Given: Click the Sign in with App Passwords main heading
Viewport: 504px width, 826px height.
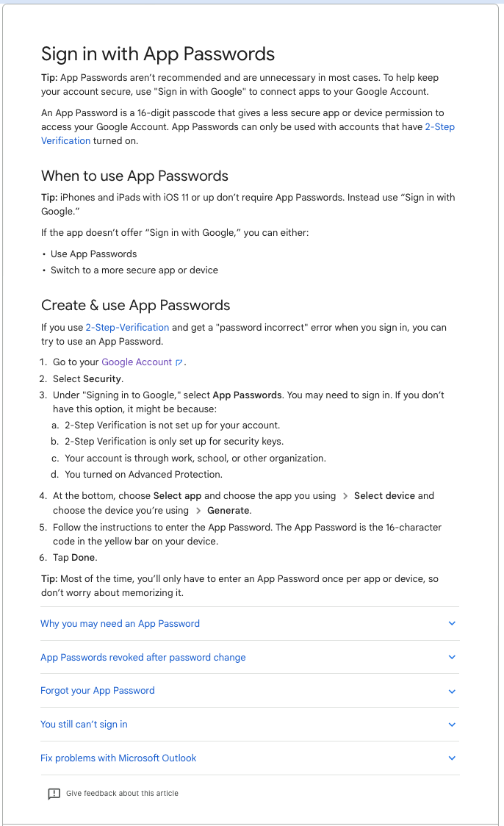Looking at the screenshot, I should pyautogui.click(x=158, y=54).
